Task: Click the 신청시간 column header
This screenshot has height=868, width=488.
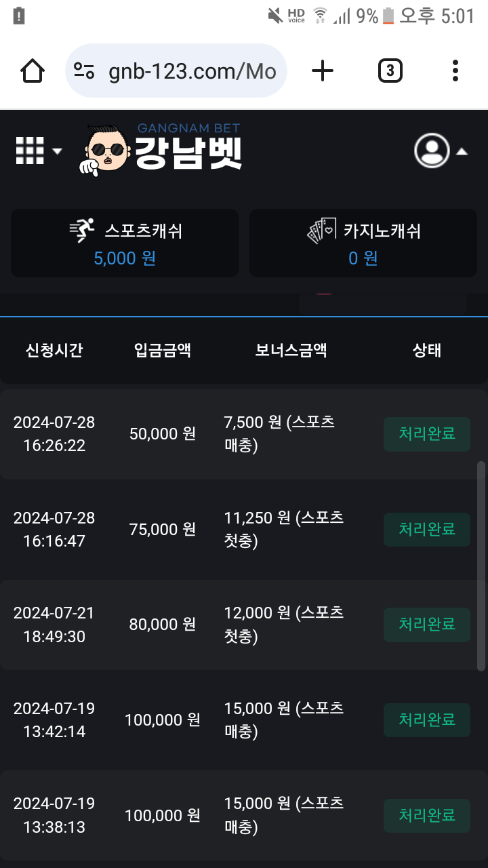Action: [x=54, y=351]
